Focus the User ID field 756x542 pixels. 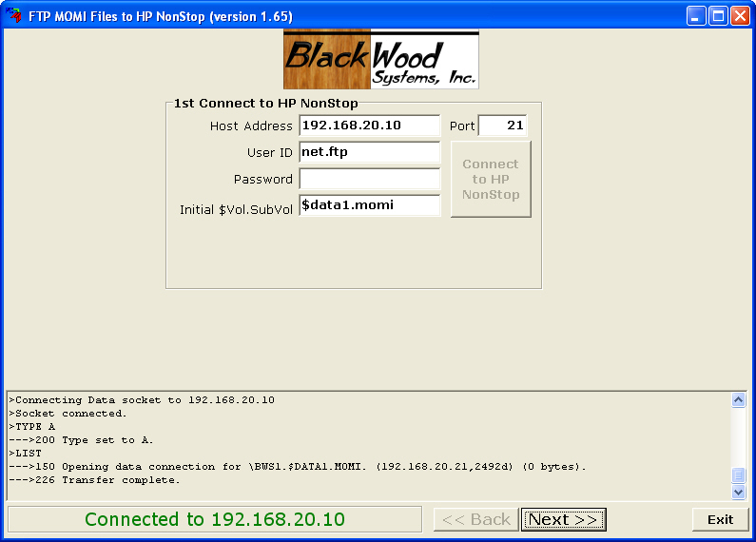coord(369,152)
